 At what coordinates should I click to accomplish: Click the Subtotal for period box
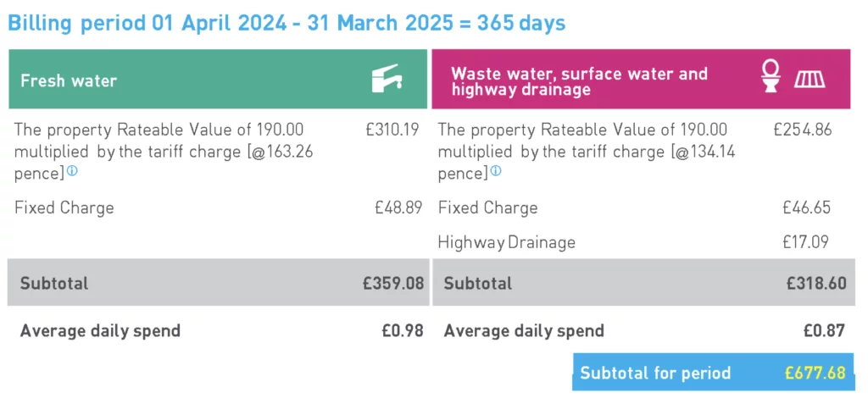pyautogui.click(x=714, y=372)
